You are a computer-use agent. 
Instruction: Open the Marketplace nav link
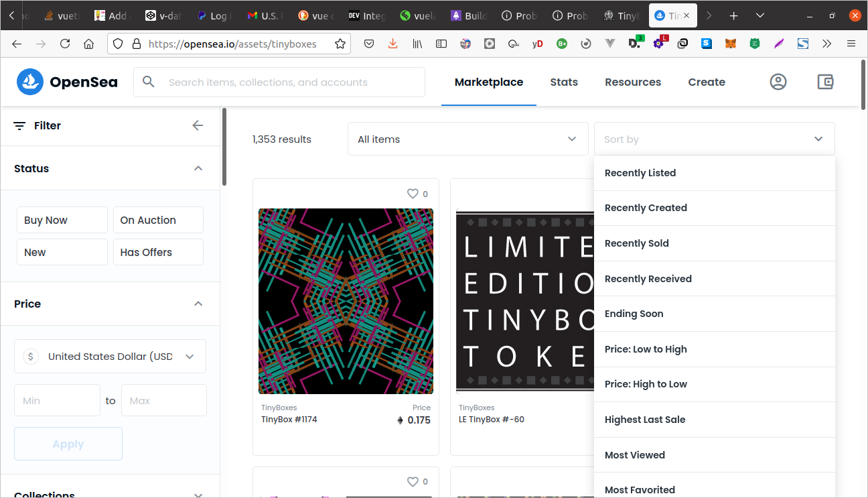coord(489,82)
